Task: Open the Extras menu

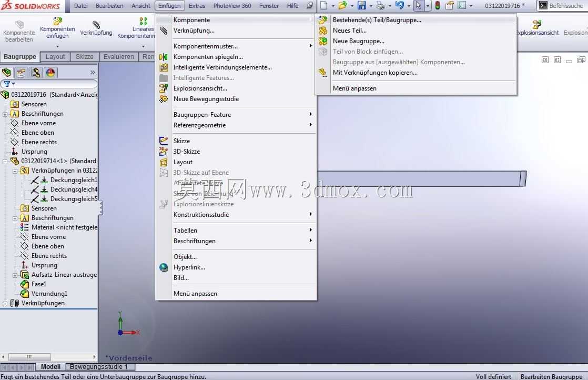Action: (197, 6)
